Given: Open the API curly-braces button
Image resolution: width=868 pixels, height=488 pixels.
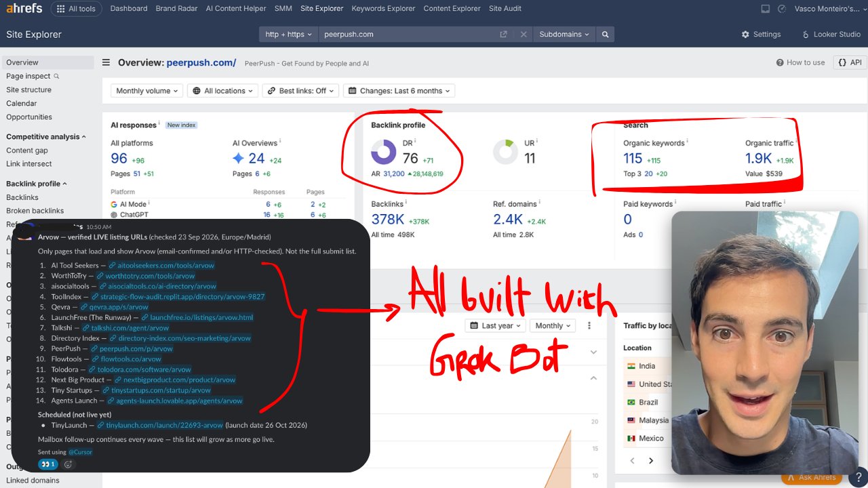Looking at the screenshot, I should 850,62.
